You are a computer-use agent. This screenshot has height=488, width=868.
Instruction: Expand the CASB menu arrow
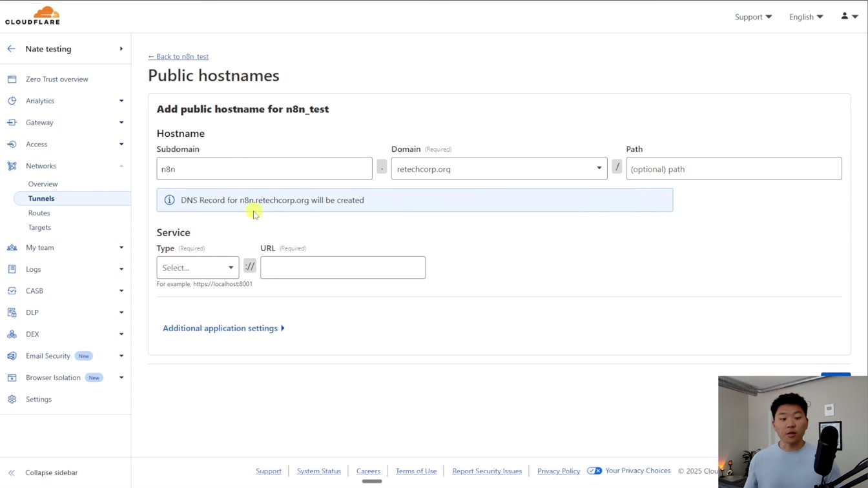[x=121, y=291]
